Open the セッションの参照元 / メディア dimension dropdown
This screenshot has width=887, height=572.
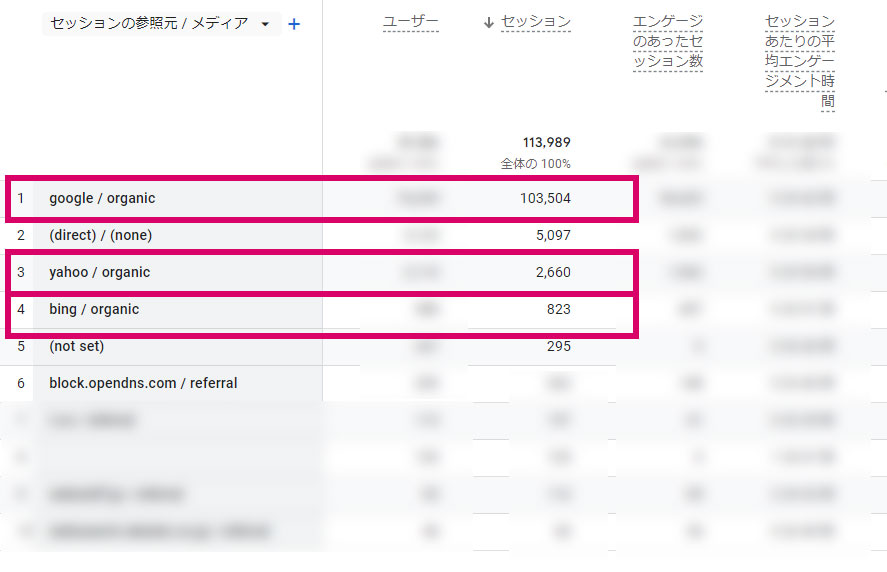point(161,24)
